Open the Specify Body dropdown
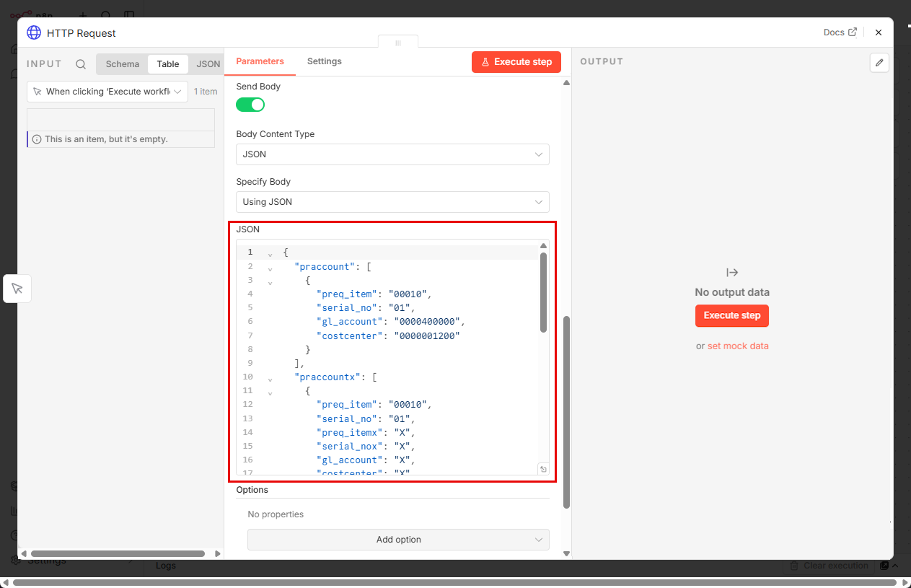This screenshot has height=588, width=911. (x=392, y=202)
